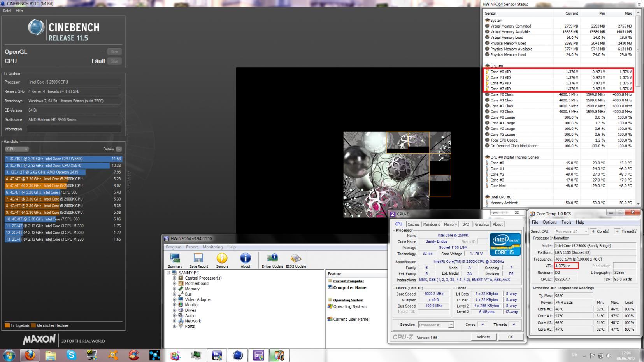This screenshot has width=644, height=362.
Task: Switch to CPU-Z taskbar button
Action: pos(258,355)
